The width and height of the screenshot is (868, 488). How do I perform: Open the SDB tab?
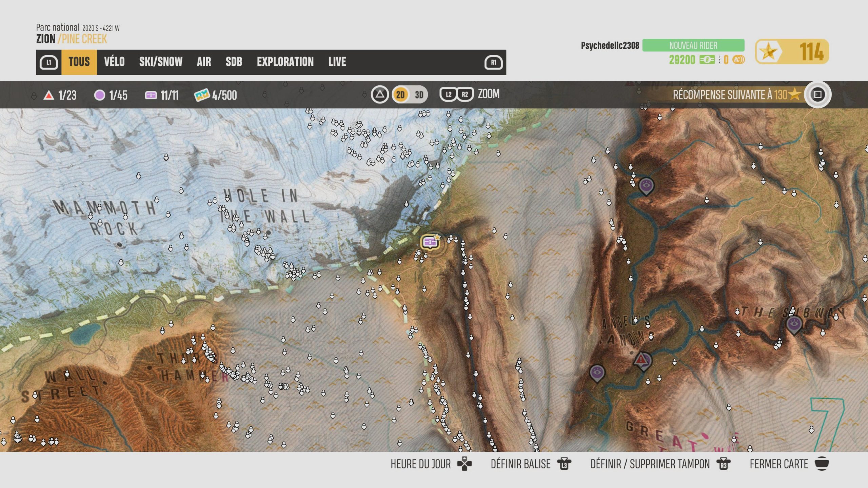point(234,62)
